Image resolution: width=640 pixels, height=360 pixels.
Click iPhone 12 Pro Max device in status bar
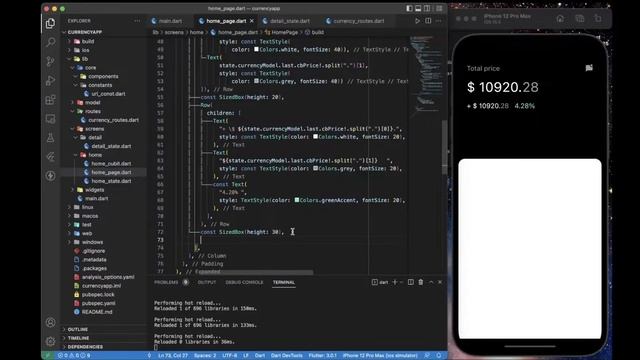coord(380,356)
